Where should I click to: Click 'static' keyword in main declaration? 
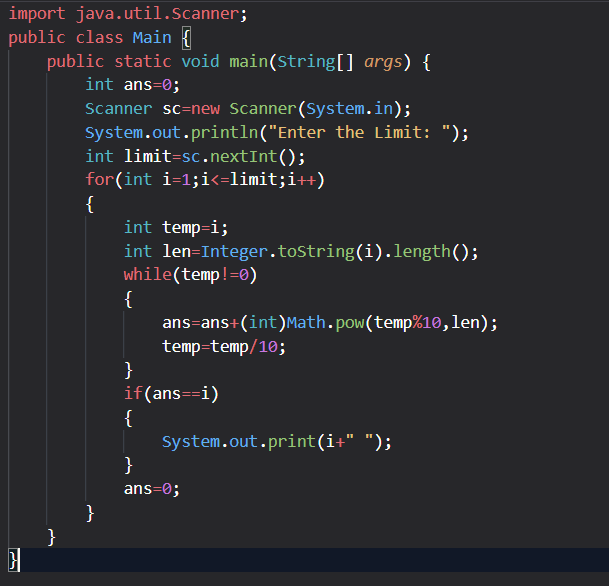coord(143,62)
